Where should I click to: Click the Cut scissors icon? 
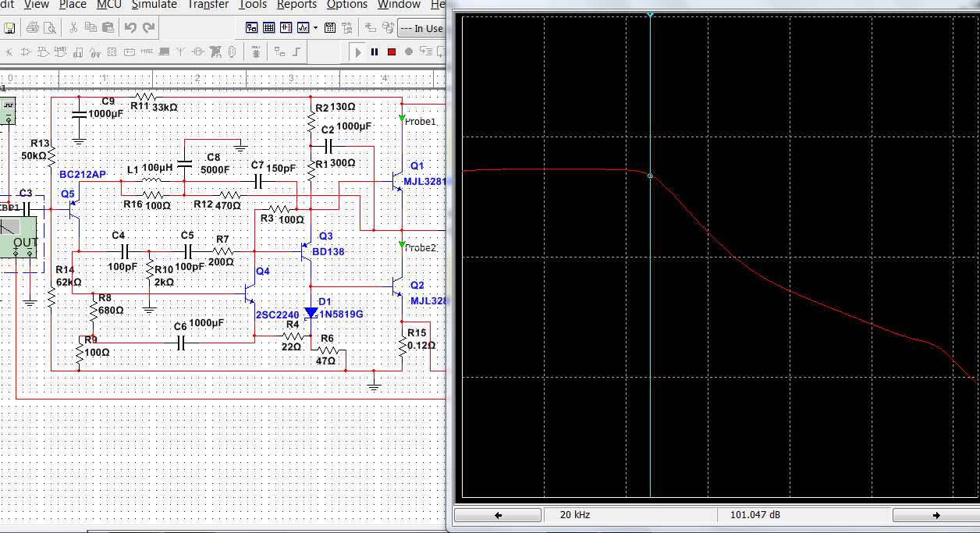tap(73, 28)
